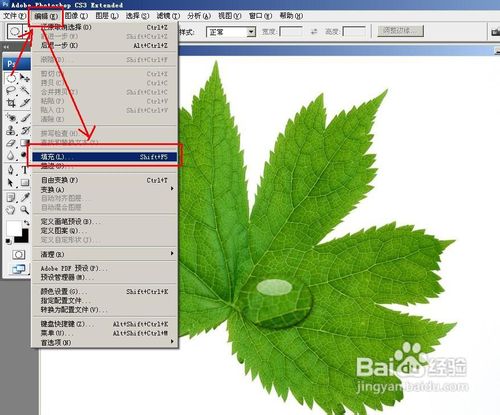Choose 自由变换 (F) Ctrl+T item
Viewport: 500px width, 415px height.
(x=105, y=180)
